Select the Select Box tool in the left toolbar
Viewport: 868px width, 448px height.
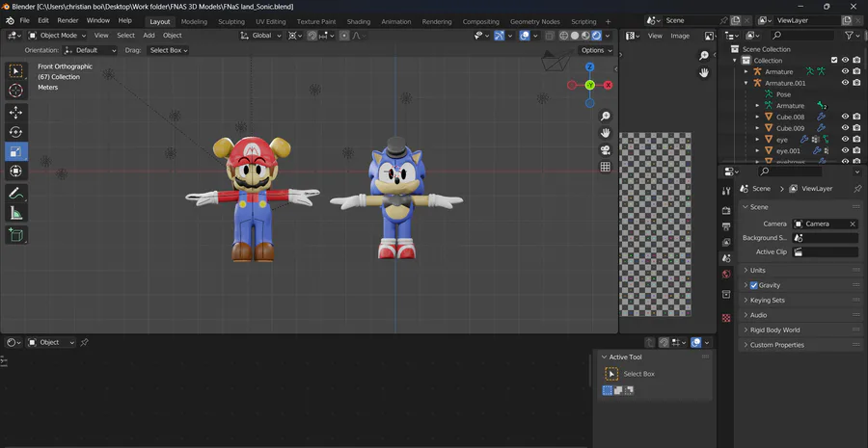(16, 71)
